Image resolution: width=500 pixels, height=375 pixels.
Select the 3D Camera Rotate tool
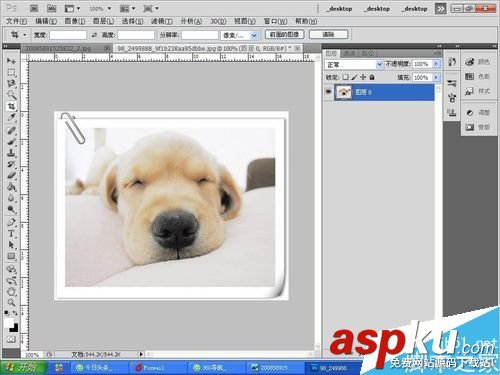coord(11,280)
